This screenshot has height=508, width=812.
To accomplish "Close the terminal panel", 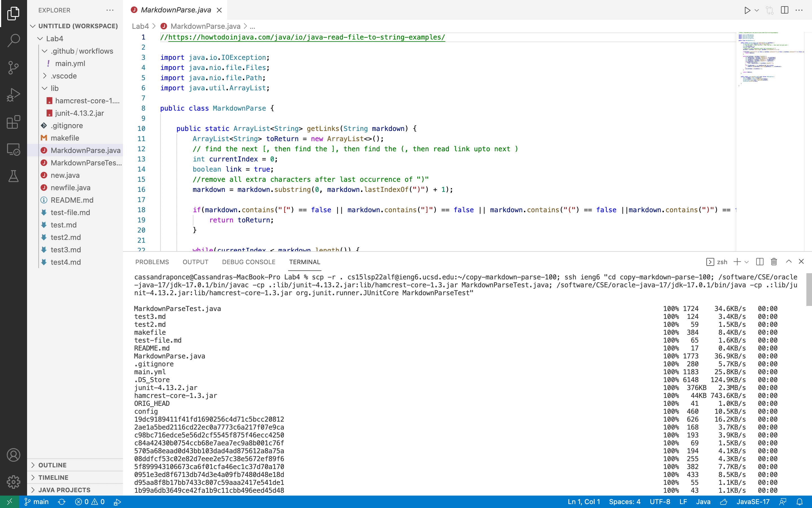I will (x=801, y=261).
